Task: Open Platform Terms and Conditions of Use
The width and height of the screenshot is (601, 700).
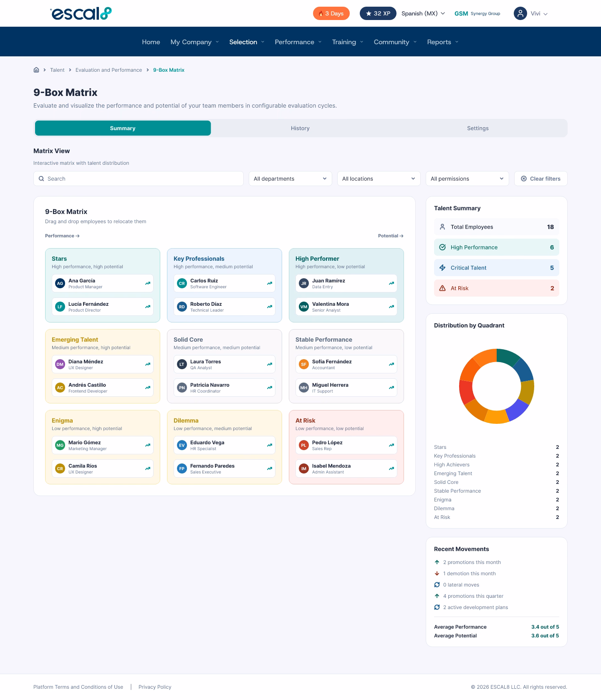Action: [78, 687]
